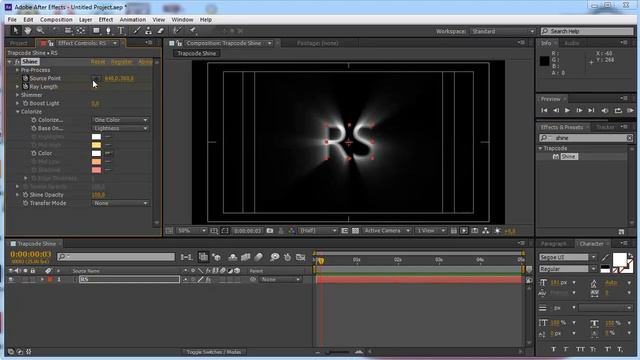Select the Eraser tool
640x360 pixels.
(160, 31)
